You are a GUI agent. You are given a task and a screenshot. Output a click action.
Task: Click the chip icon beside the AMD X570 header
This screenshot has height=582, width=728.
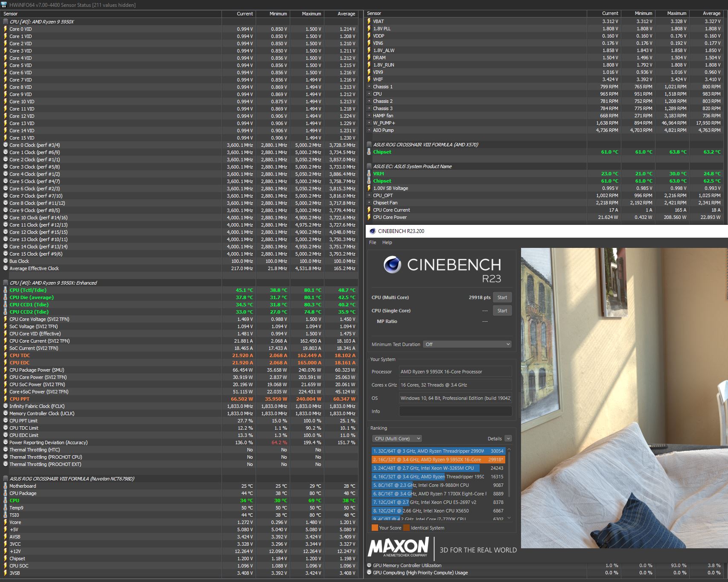point(369,145)
